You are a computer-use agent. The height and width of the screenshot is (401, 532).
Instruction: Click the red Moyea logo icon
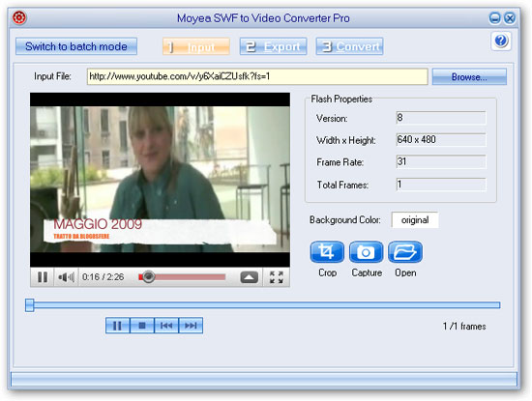(x=19, y=17)
